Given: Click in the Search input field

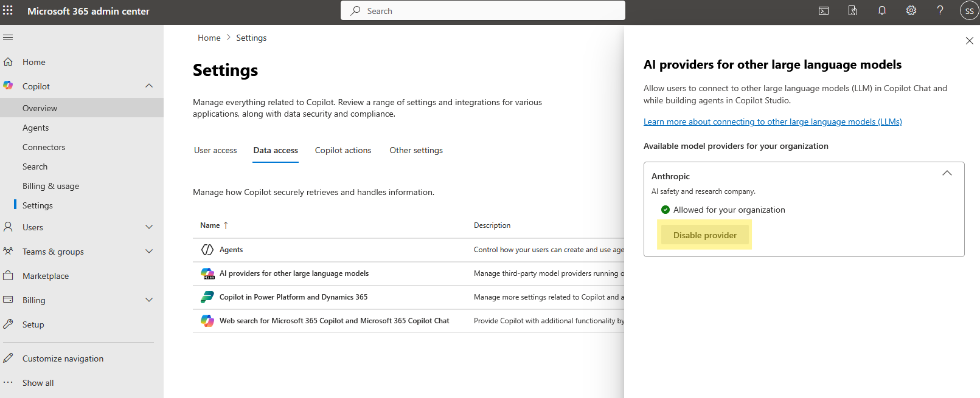Looking at the screenshot, I should click(x=487, y=11).
